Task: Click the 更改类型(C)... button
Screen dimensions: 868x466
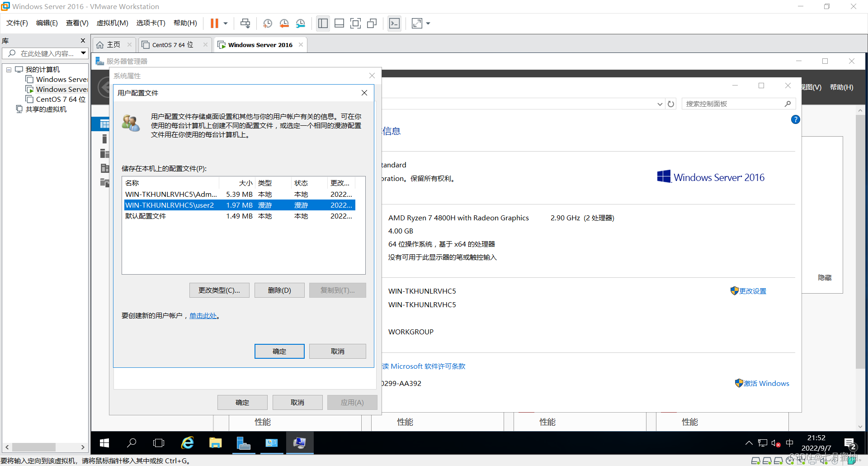Action: coord(219,290)
